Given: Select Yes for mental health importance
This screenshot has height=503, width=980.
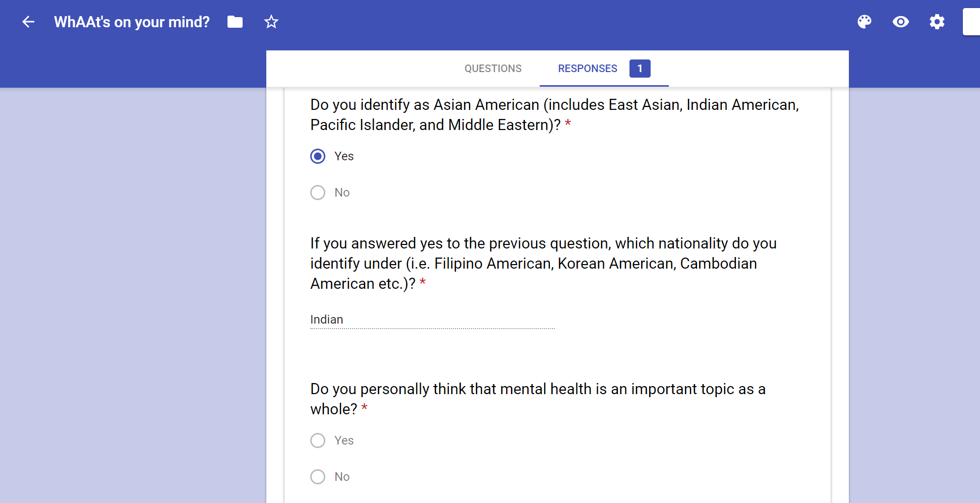Looking at the screenshot, I should click(x=318, y=441).
